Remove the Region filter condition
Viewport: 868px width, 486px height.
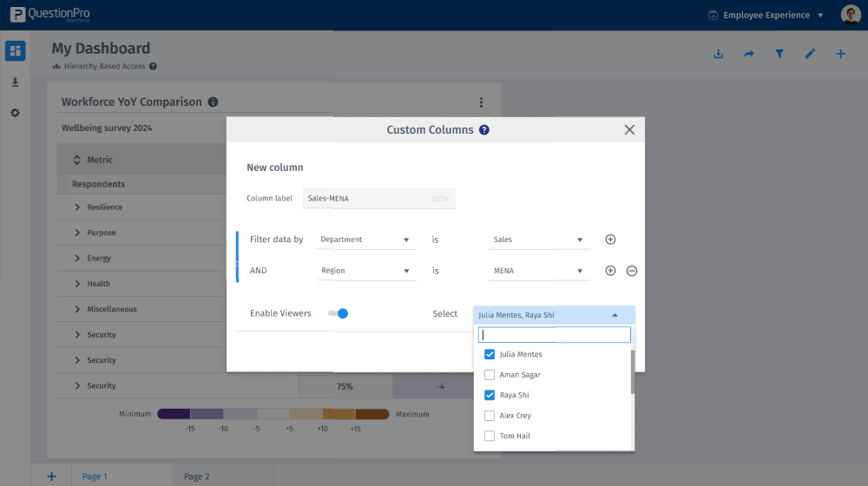tap(632, 271)
